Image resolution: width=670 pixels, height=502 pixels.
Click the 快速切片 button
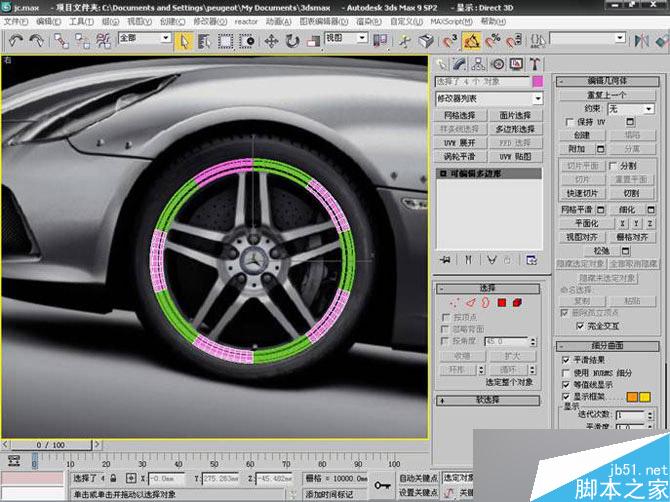coord(583,193)
